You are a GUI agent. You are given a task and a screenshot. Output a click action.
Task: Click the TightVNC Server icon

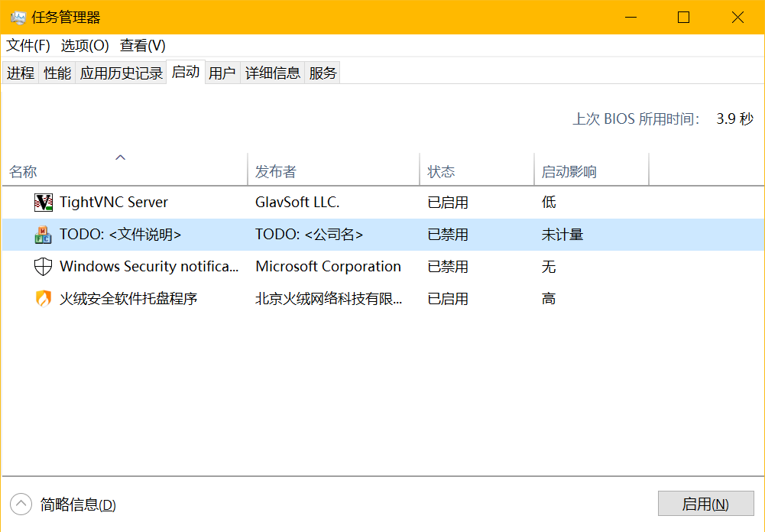44,203
